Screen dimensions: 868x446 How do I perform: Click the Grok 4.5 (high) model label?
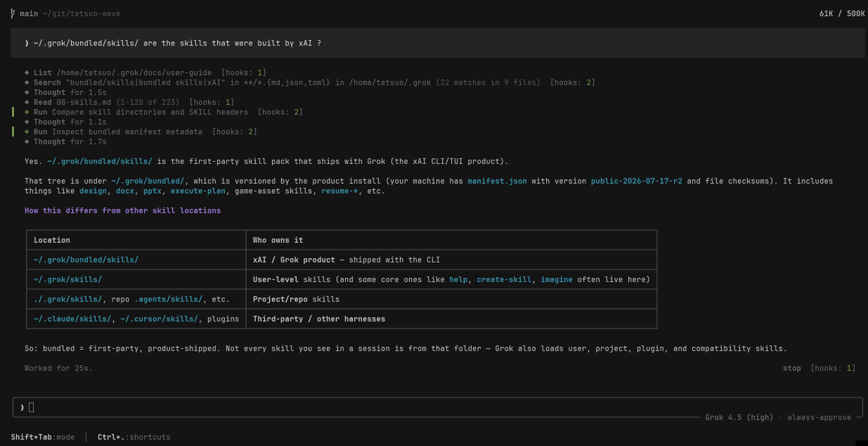[x=739, y=417]
